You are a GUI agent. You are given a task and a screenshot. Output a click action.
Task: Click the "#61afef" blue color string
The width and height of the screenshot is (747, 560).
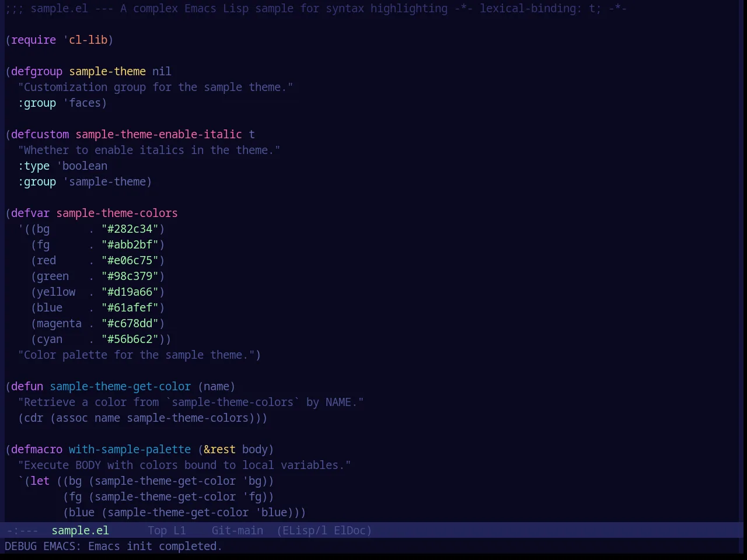click(x=130, y=307)
